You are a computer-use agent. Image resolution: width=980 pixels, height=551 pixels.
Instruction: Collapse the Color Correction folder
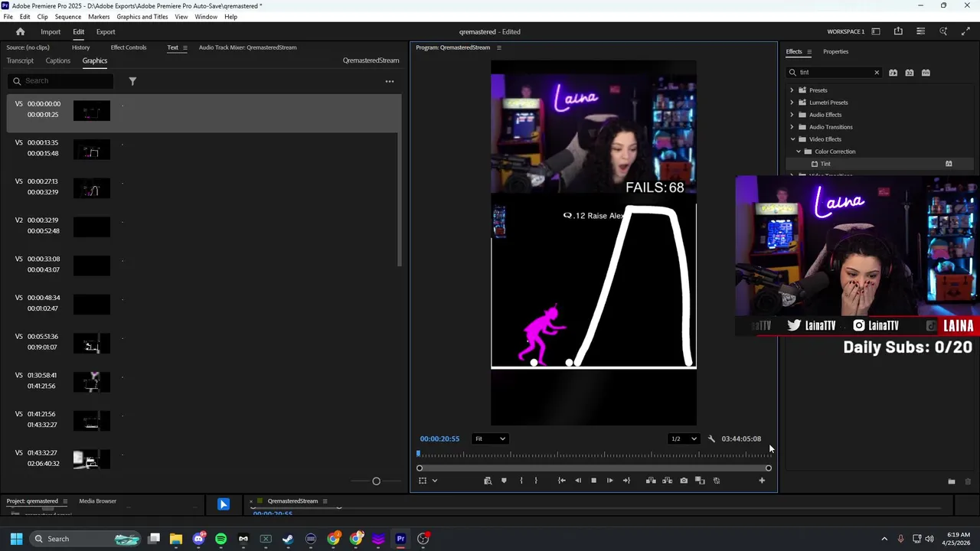tap(799, 152)
